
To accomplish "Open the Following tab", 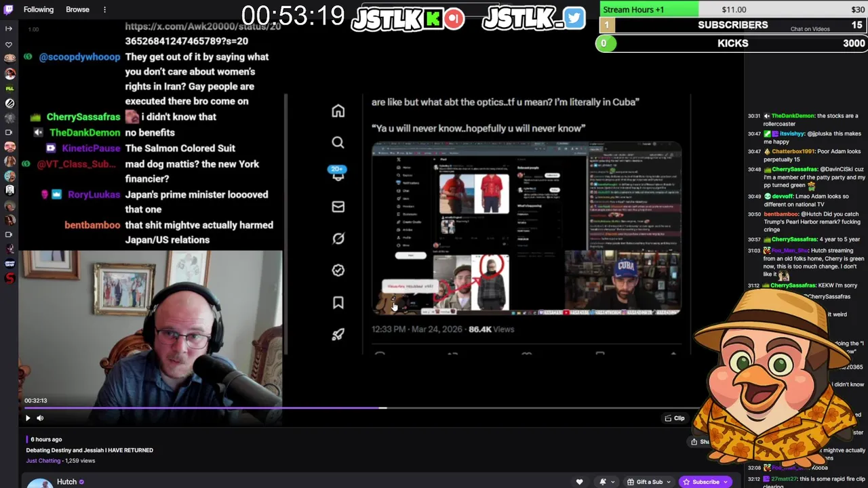I will 39,9.
